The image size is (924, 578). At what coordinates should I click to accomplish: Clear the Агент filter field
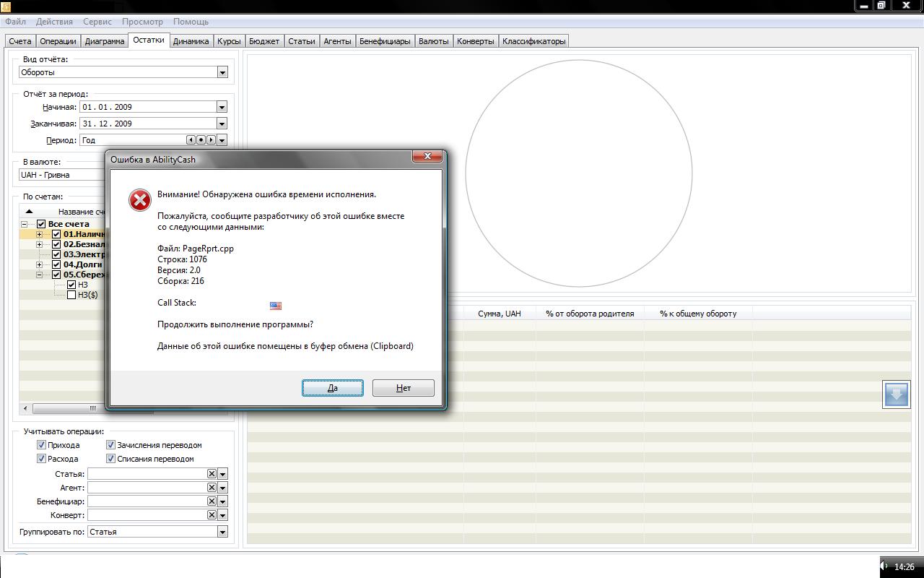click(x=212, y=488)
